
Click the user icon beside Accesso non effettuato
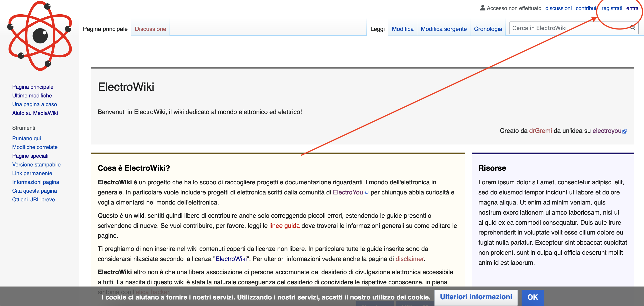(x=483, y=8)
